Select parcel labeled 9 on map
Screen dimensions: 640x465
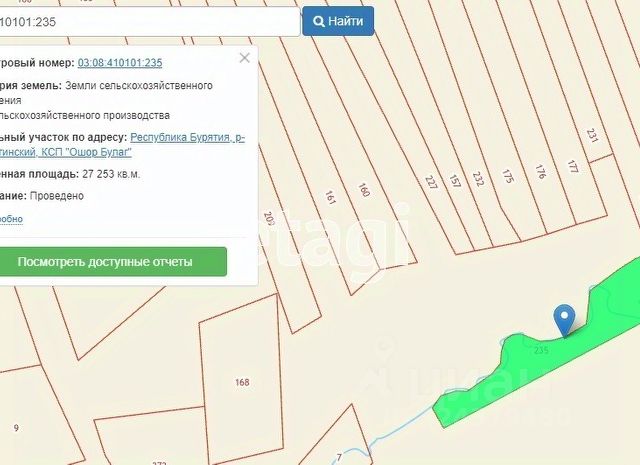(16, 428)
